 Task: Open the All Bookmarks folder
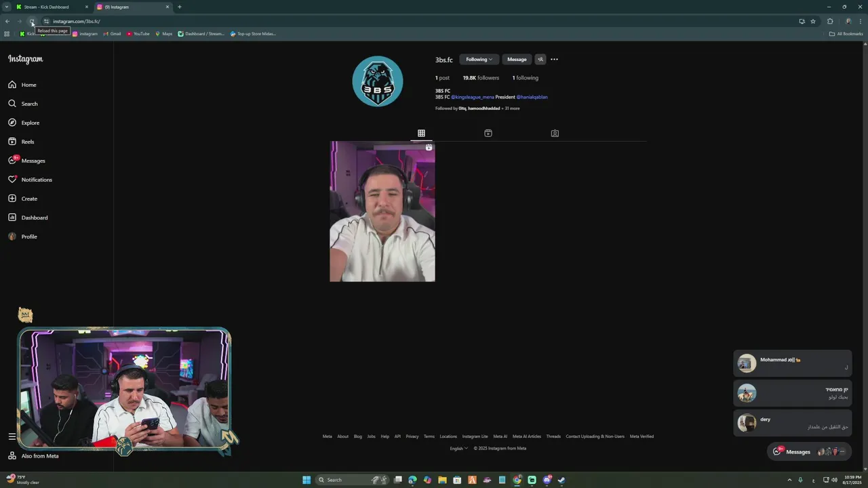point(846,34)
